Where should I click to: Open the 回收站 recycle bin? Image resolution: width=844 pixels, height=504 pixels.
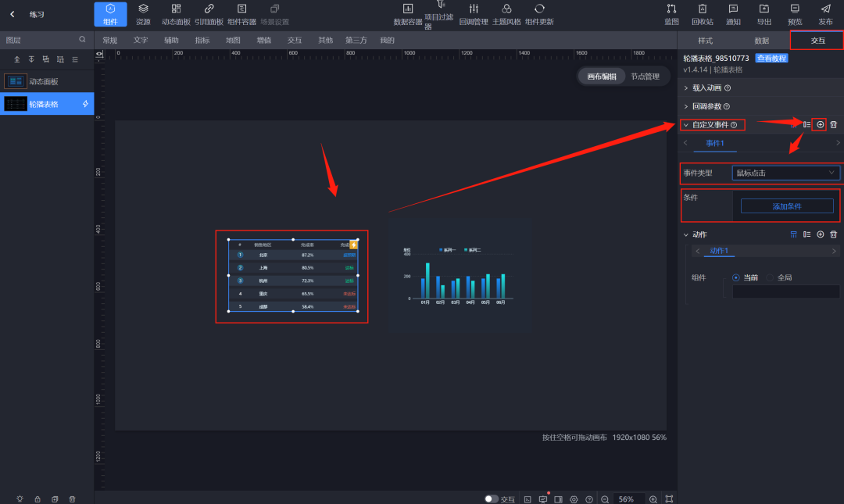[703, 15]
